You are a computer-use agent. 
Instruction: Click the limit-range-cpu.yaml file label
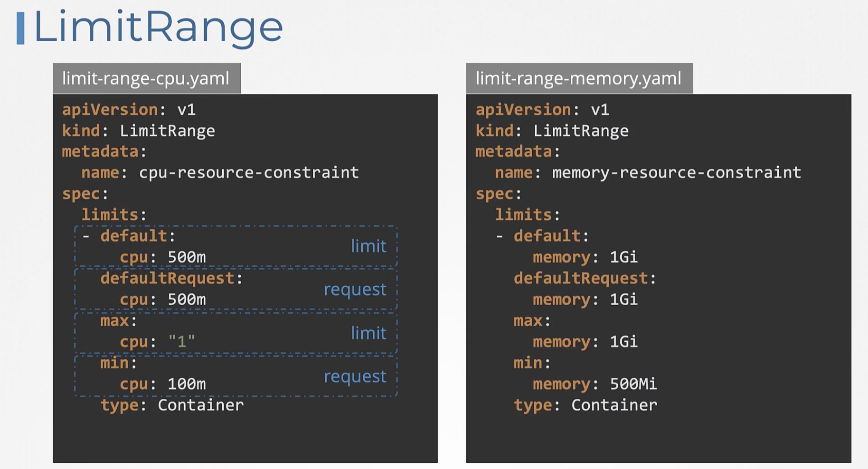146,78
